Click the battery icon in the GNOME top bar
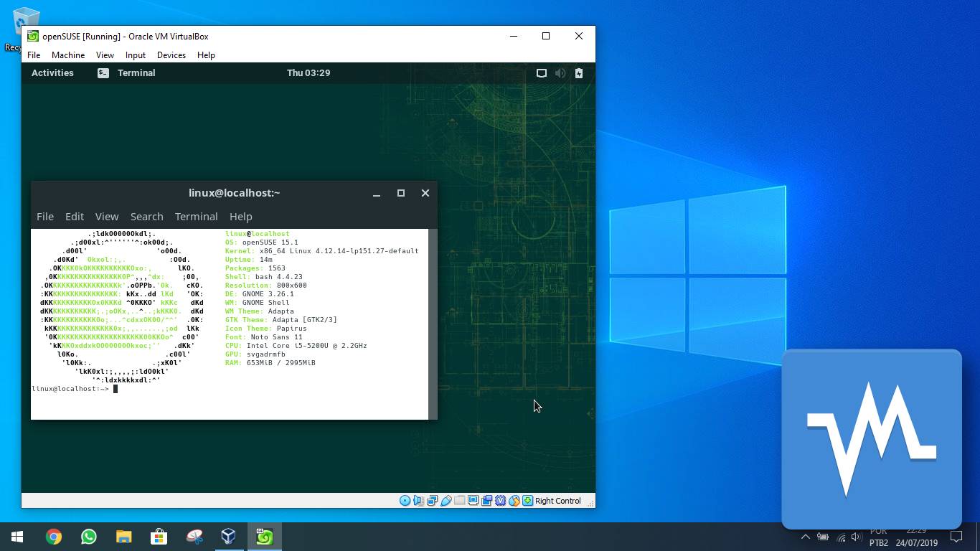Screen dimensions: 980x551 point(579,73)
